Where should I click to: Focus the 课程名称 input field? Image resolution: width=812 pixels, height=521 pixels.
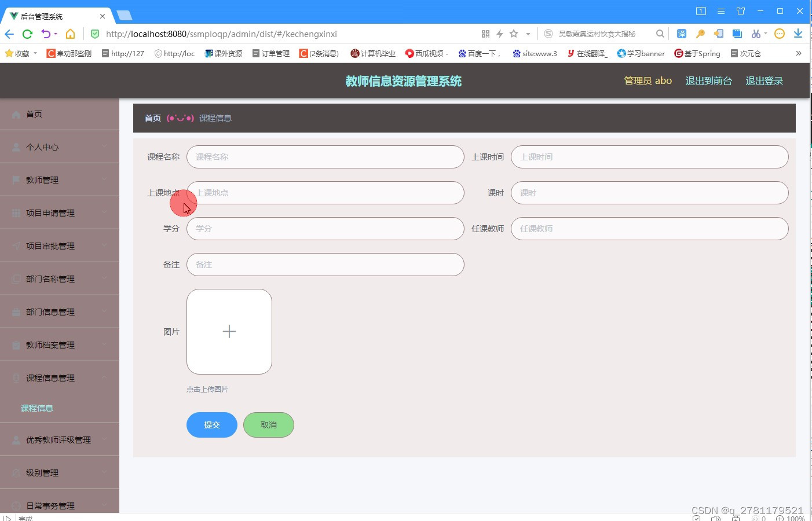(x=325, y=157)
